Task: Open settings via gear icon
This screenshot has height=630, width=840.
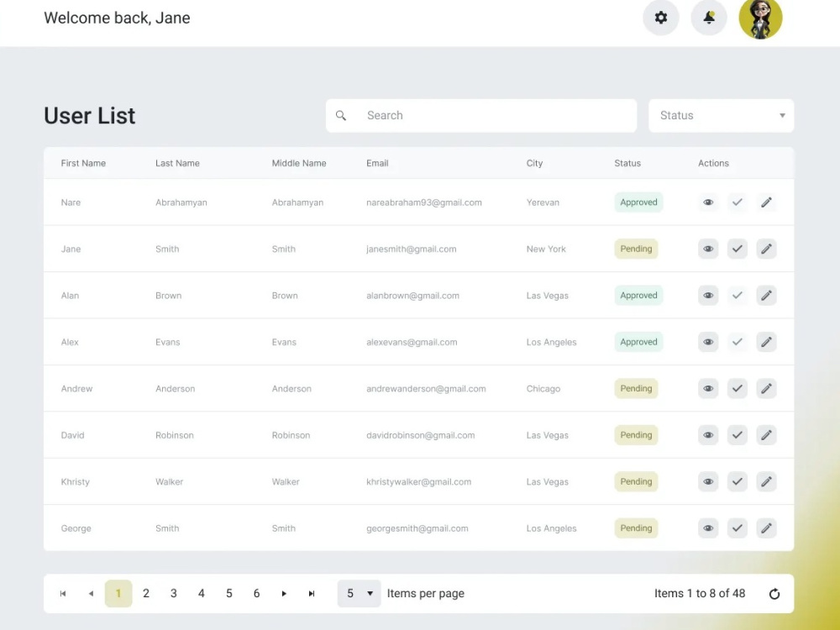Action: 660,18
